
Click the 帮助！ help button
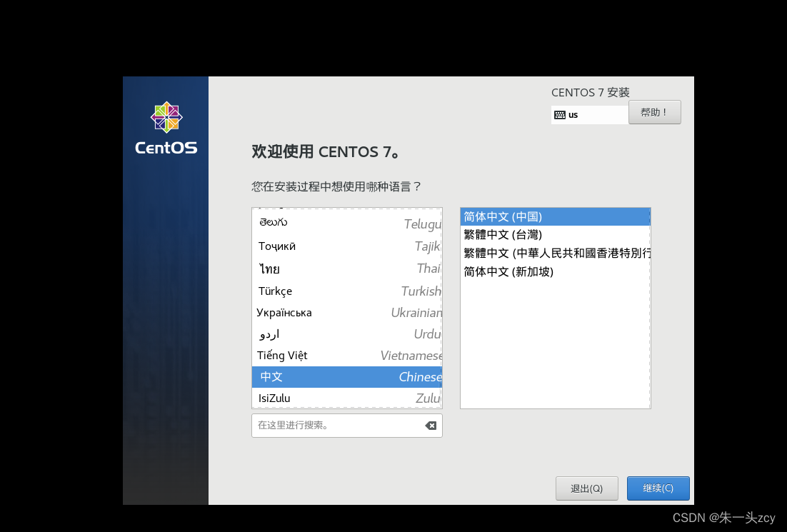653,112
